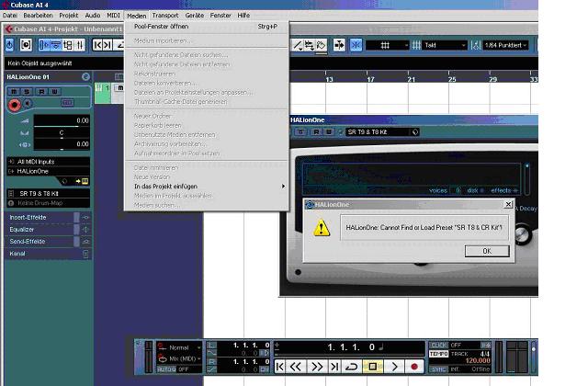Open the SR T9 & T8 Kit program selector
Image resolution: width=588 pixels, height=386 pixels.
pos(49,194)
